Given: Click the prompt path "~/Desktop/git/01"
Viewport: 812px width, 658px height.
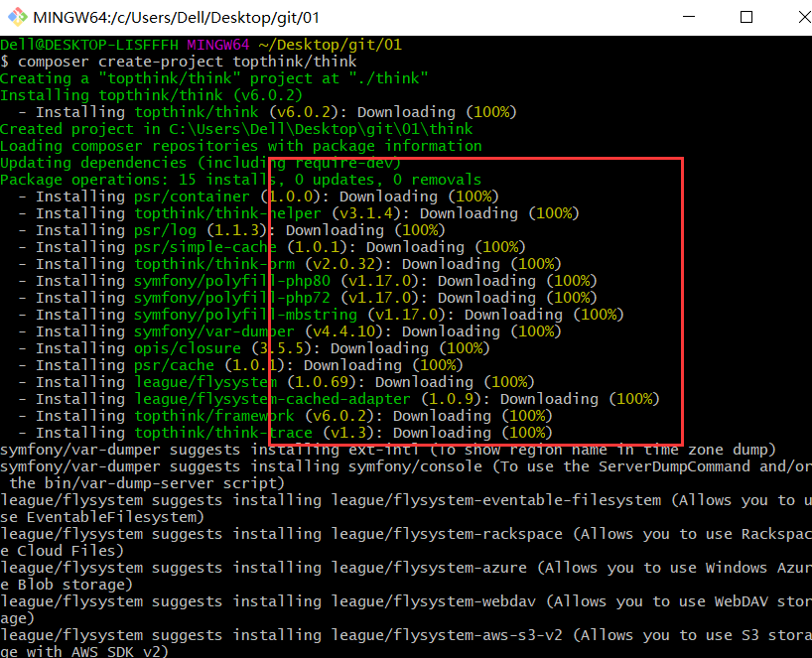Looking at the screenshot, I should 330,45.
